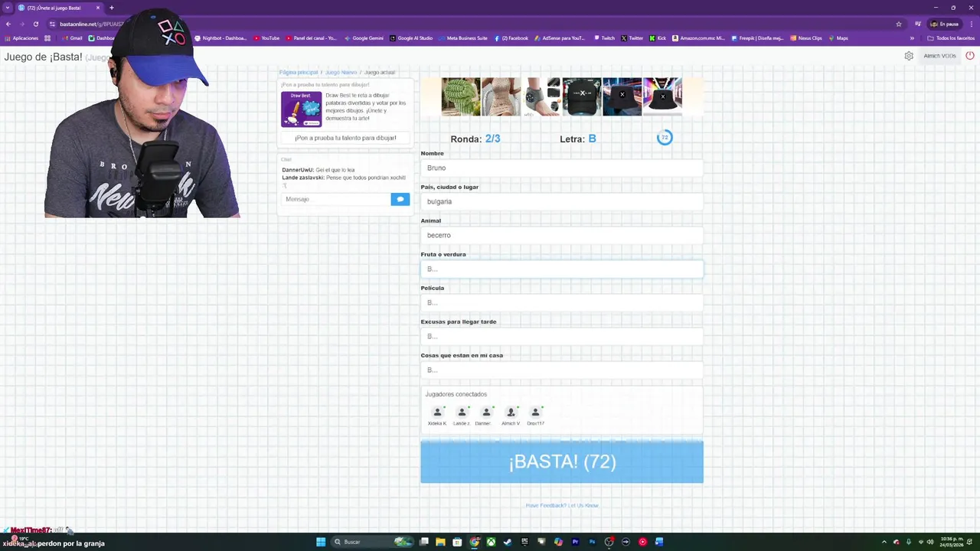Open the 'Have Feedback? Let Us Know' link
The height and width of the screenshot is (551, 980).
[x=562, y=505]
